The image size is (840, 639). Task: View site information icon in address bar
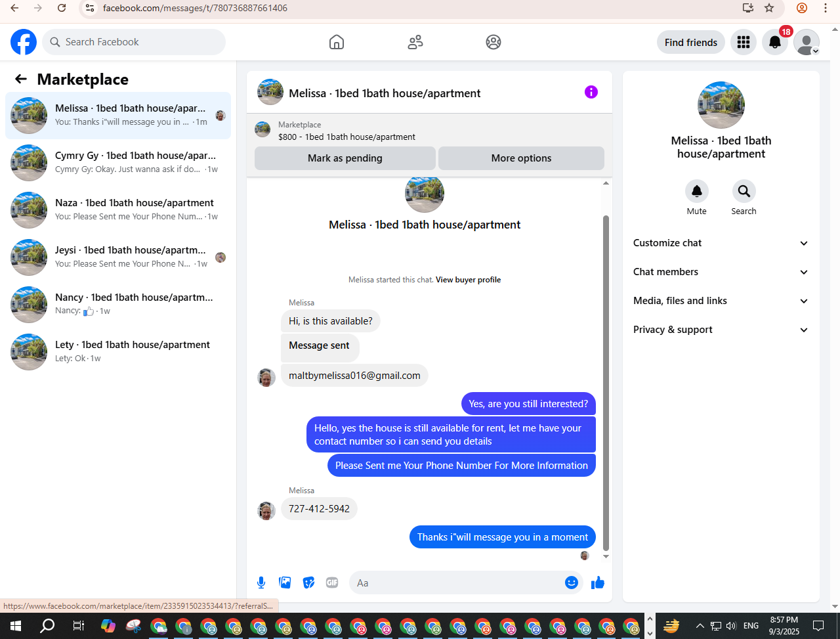(91, 8)
